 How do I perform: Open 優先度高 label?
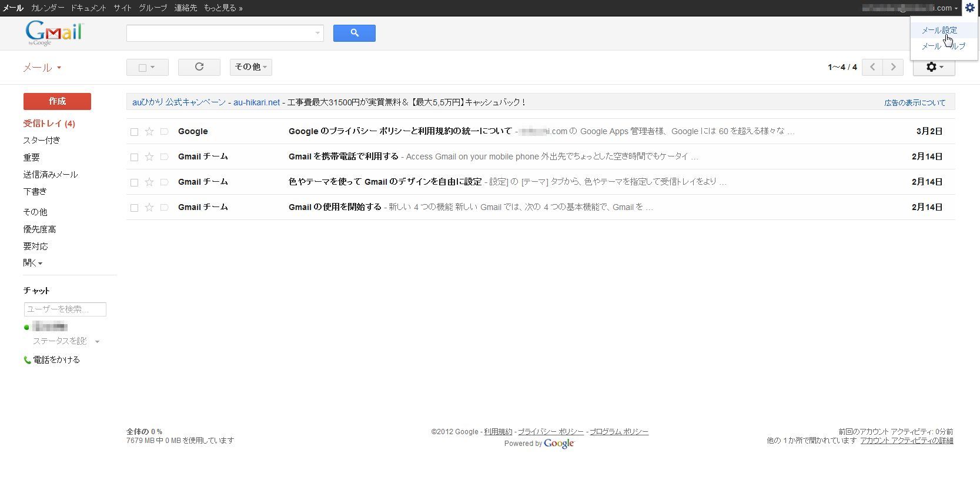click(39, 229)
